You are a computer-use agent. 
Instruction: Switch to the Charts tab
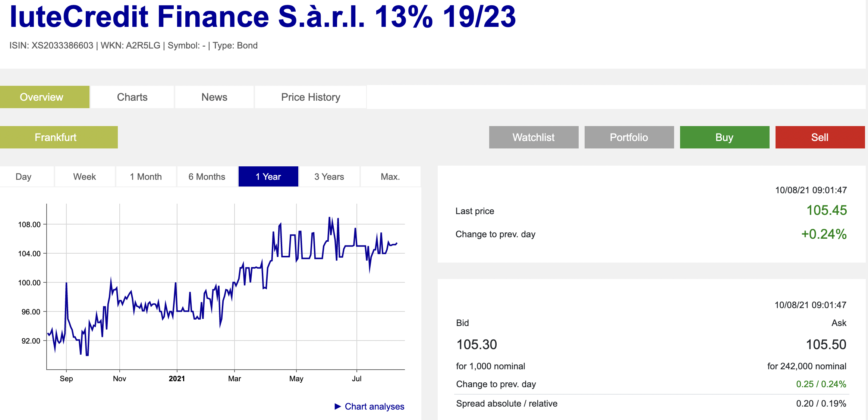click(132, 97)
